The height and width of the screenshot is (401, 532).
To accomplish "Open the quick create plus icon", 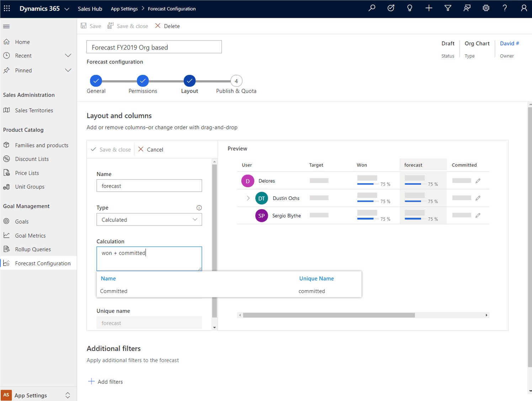I will pos(429,8).
